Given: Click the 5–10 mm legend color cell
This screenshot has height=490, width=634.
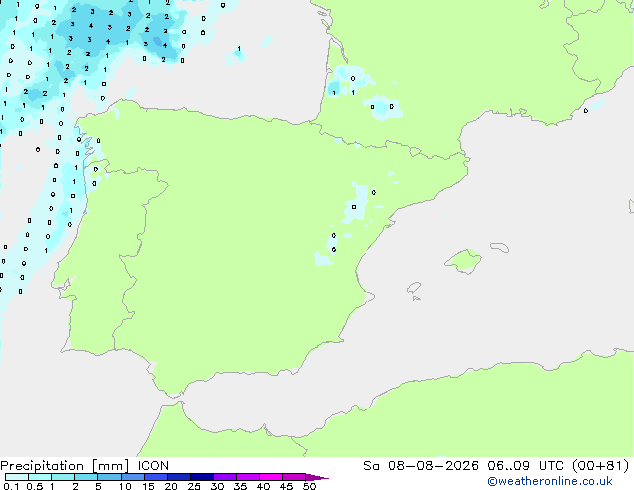Looking at the screenshot, I should point(109,477).
